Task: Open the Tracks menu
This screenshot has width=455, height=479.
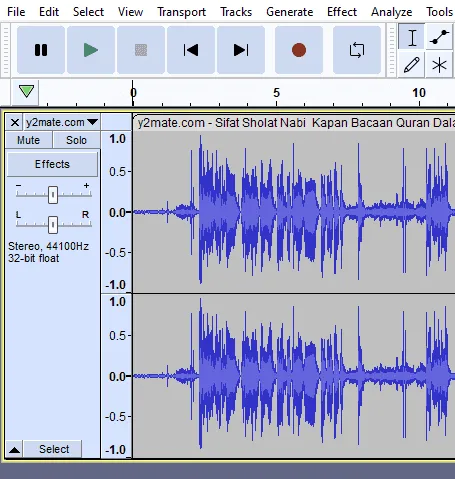Action: 236,12
